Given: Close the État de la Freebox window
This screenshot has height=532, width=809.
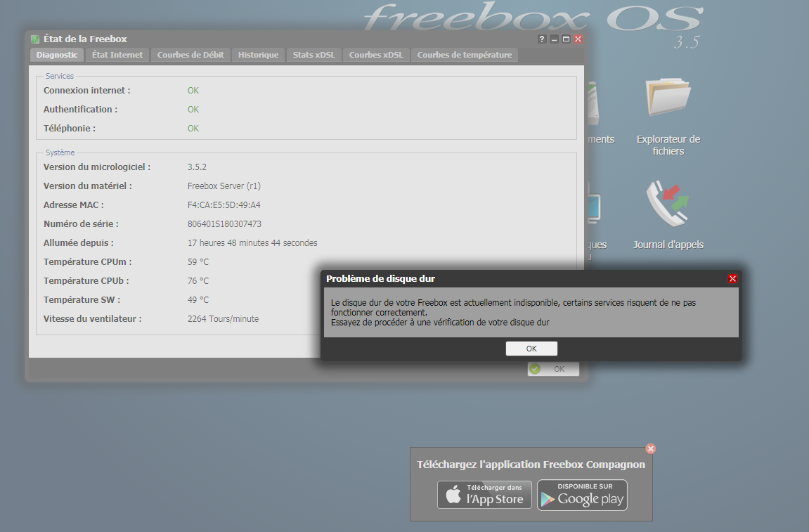Looking at the screenshot, I should (x=578, y=39).
